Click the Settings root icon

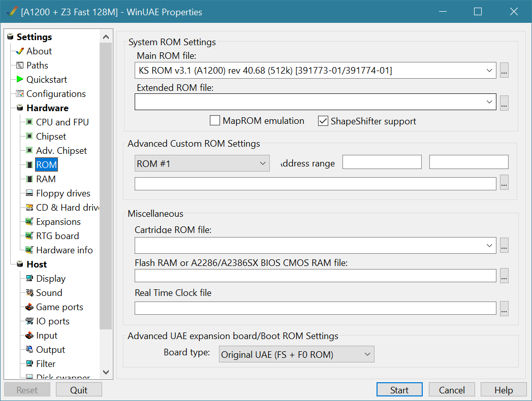click(10, 37)
